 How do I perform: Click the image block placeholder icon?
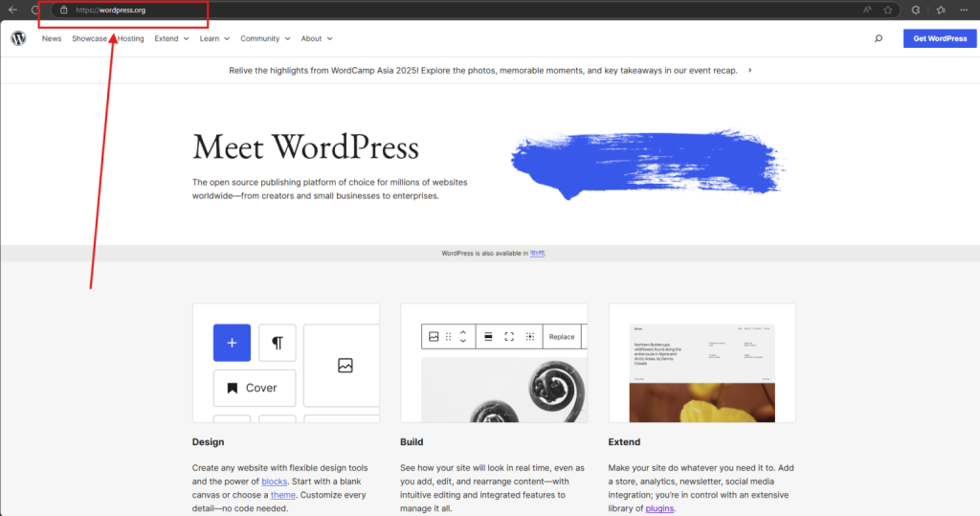345,365
